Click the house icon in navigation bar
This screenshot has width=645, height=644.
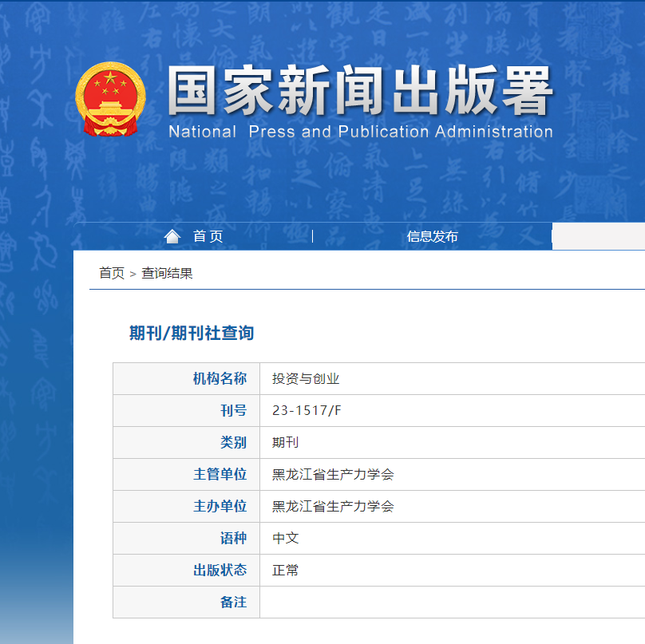click(172, 236)
